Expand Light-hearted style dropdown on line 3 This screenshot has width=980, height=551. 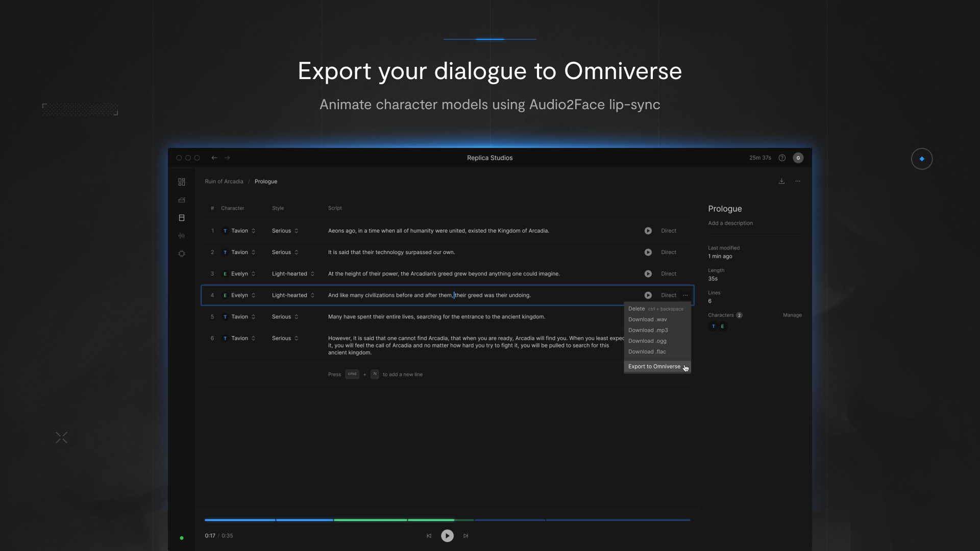pos(293,274)
